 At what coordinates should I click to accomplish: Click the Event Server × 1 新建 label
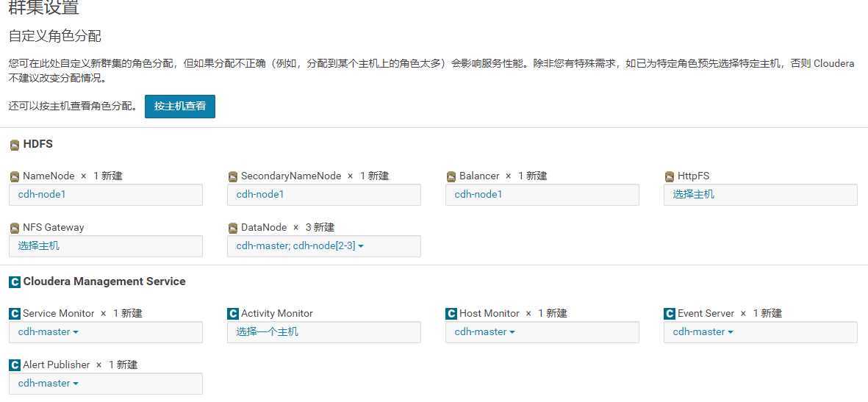[x=730, y=313]
